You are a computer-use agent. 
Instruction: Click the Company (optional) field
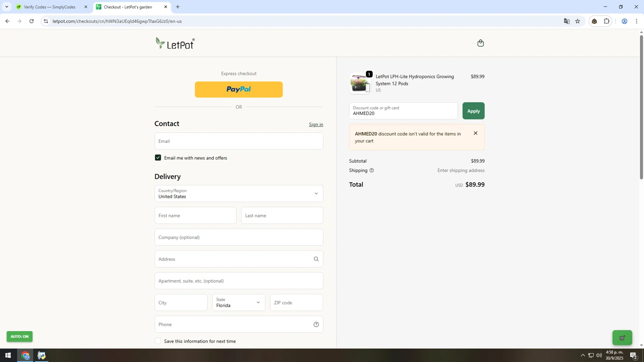click(x=239, y=237)
